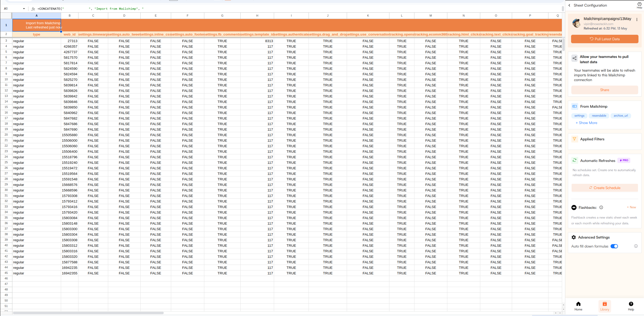The width and height of the screenshot is (644, 316).
Task: Add a new Flashback with + New
Action: (631, 207)
